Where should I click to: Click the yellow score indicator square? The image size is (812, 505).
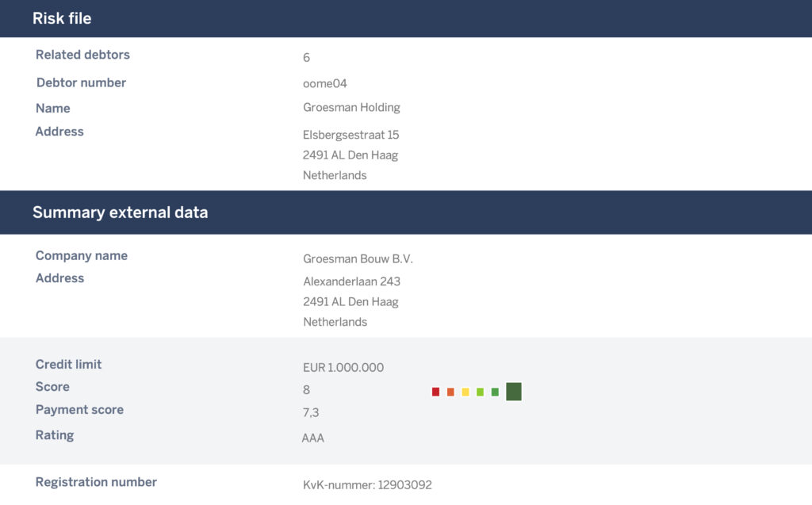[x=465, y=391]
